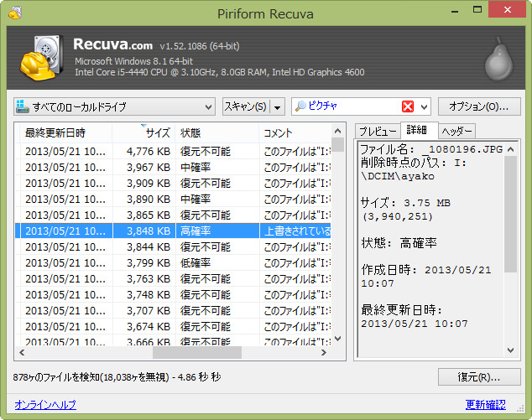The height and width of the screenshot is (420, 532).
Task: Close the Piriform Recuva window
Action: [507, 9]
